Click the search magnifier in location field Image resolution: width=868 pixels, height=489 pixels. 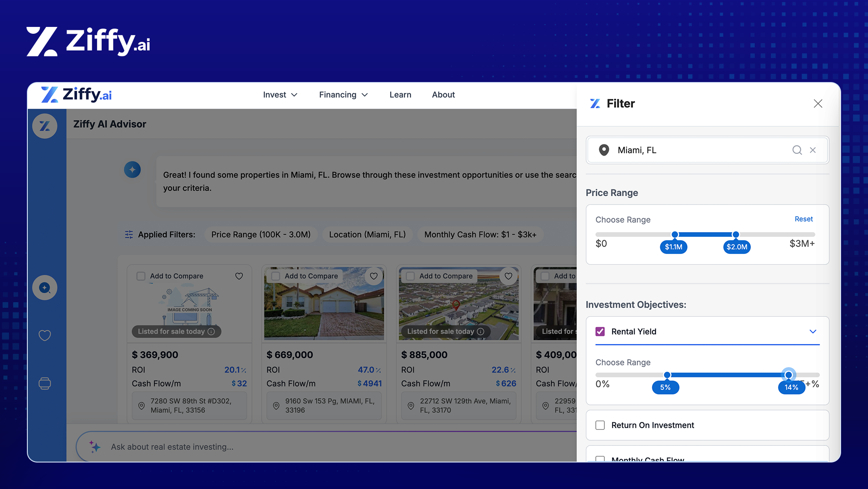point(797,150)
